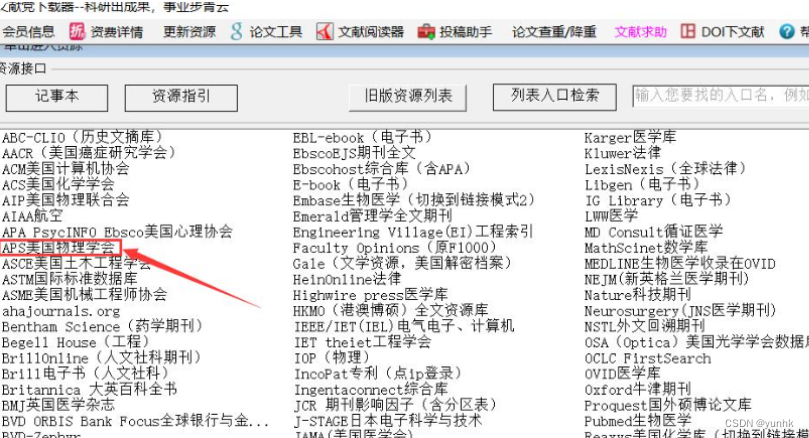809x438 pixels.
Task: Open the 论文查重/降重 menu item
Action: click(x=554, y=31)
